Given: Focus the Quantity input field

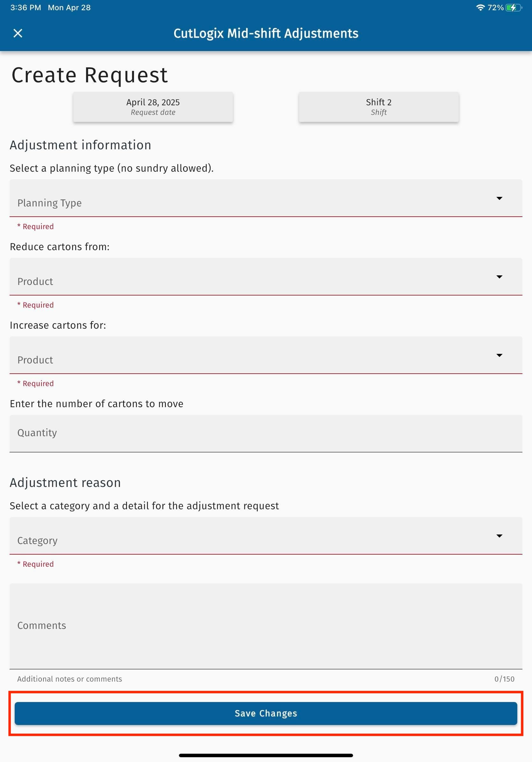Looking at the screenshot, I should pos(266,433).
